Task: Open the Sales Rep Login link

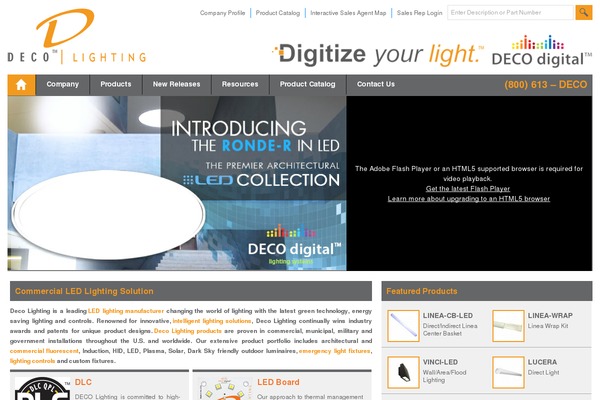Action: 419,13
